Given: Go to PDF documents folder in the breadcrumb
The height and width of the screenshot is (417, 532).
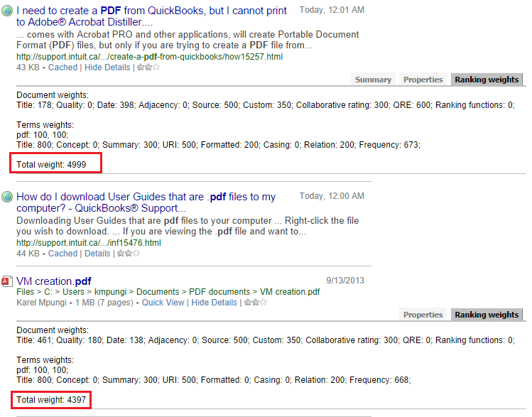Looking at the screenshot, I should (x=219, y=292).
